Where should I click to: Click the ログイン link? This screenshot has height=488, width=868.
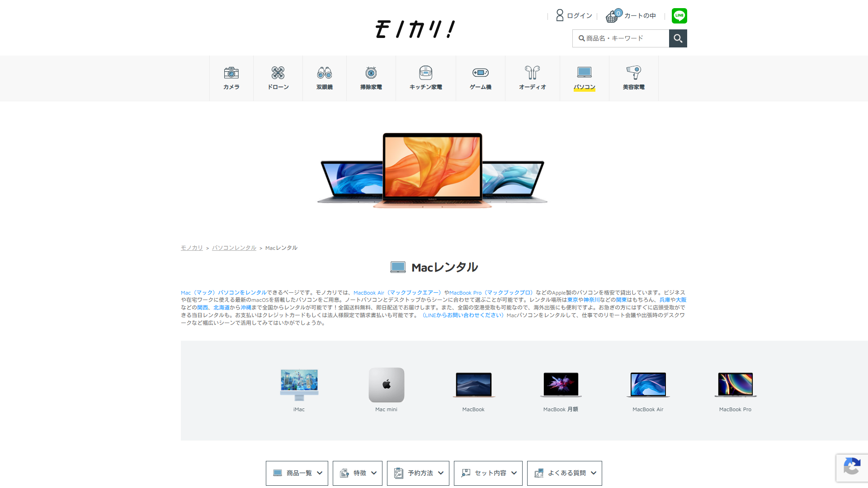click(x=579, y=16)
